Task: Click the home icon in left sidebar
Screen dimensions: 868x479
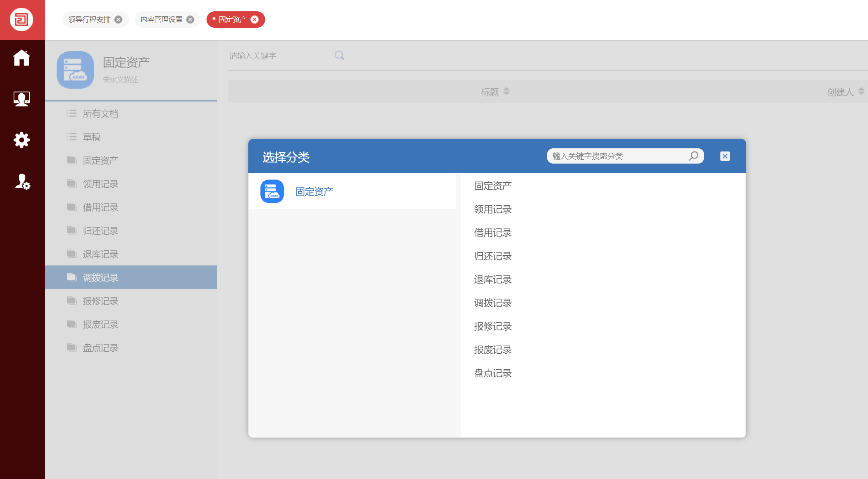Action: pyautogui.click(x=21, y=58)
